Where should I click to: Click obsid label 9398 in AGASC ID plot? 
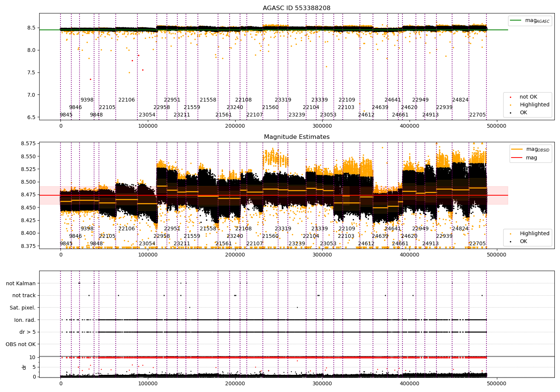click(87, 100)
